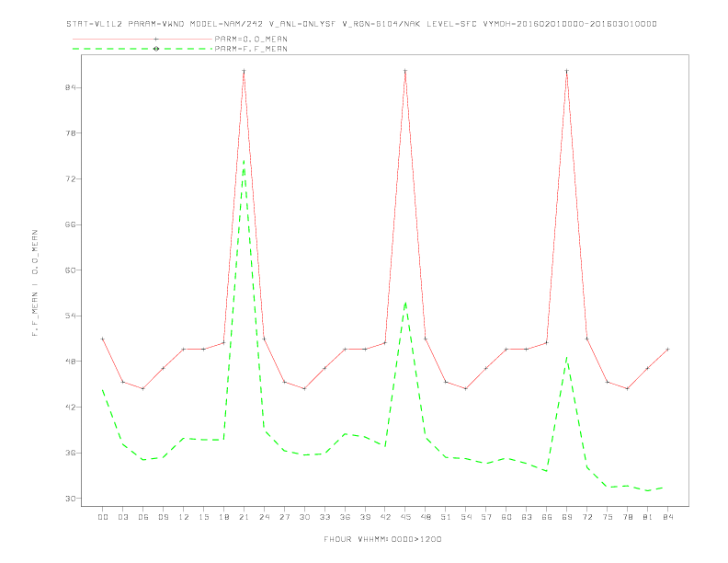
Task: Click the y-axis tick value 48
Action: 70,361
